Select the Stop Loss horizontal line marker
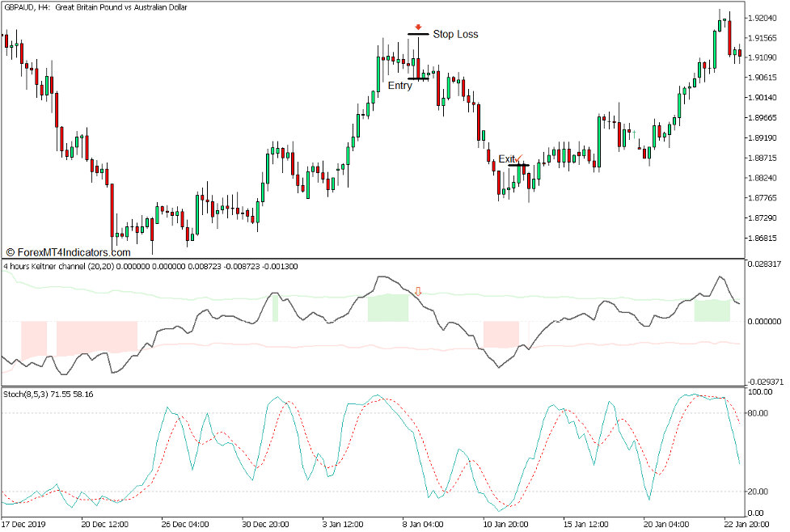 [x=418, y=34]
